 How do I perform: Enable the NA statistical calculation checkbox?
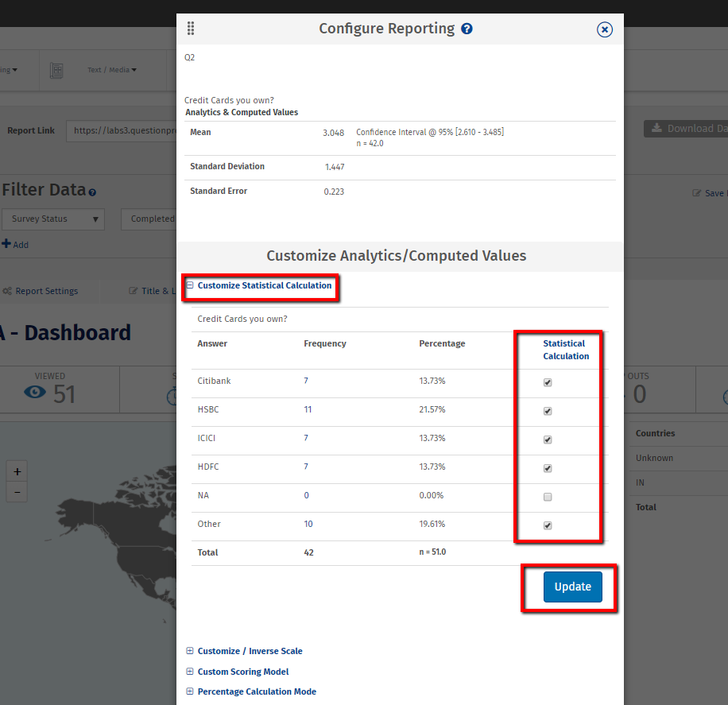click(x=548, y=497)
